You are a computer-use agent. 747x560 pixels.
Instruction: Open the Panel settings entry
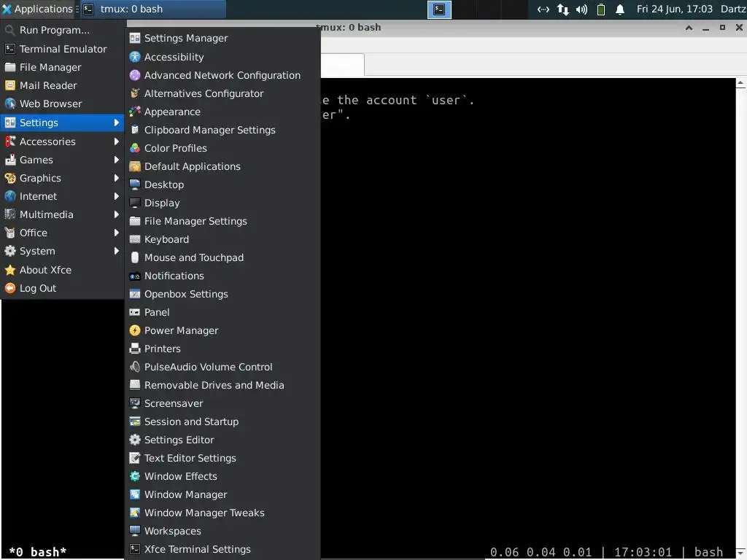(x=222, y=312)
